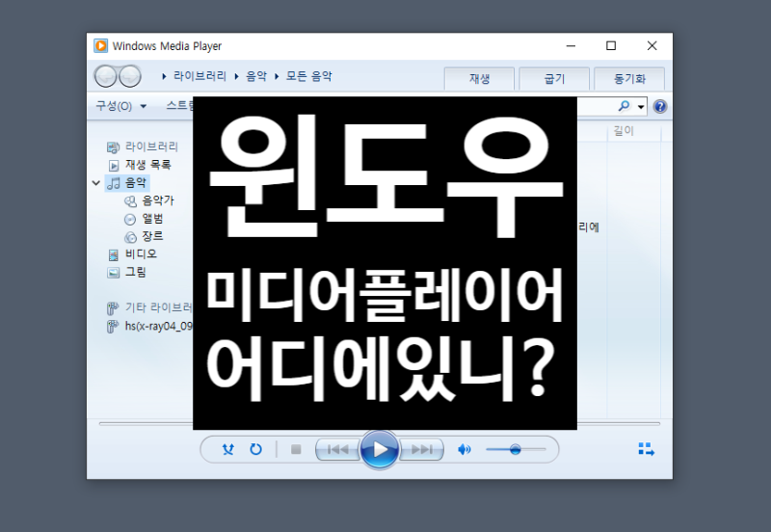The image size is (771, 532).
Task: Click the volume slider
Action: click(516, 449)
